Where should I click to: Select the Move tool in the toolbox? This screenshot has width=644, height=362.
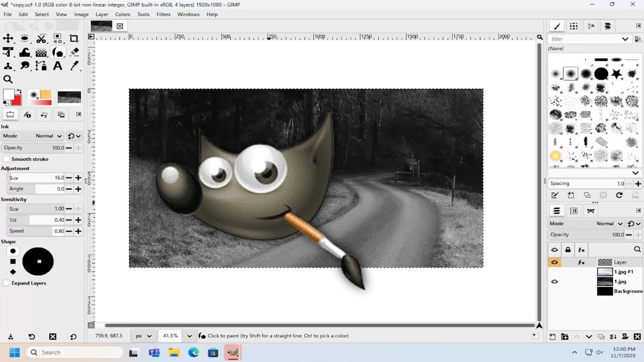pyautogui.click(x=8, y=38)
